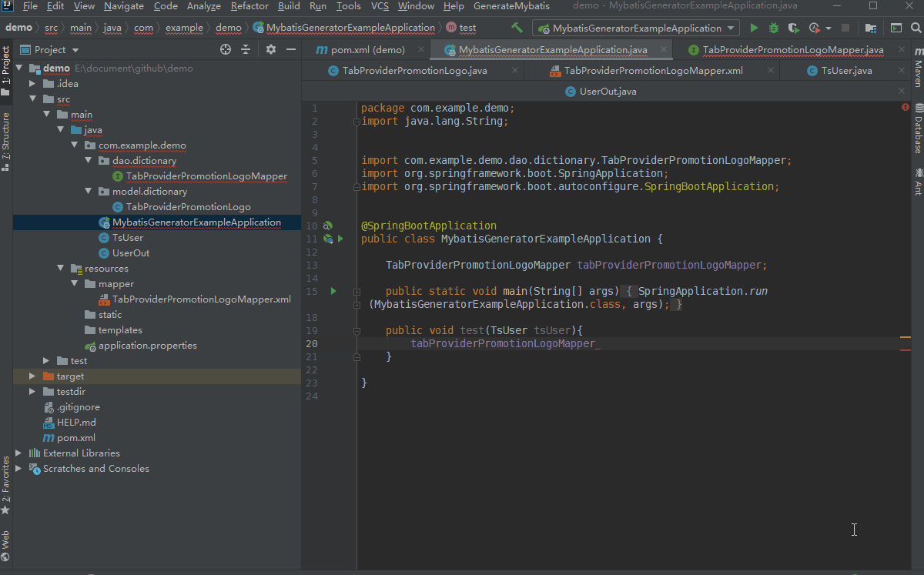Collapse the model.dictionary package

coord(89,191)
